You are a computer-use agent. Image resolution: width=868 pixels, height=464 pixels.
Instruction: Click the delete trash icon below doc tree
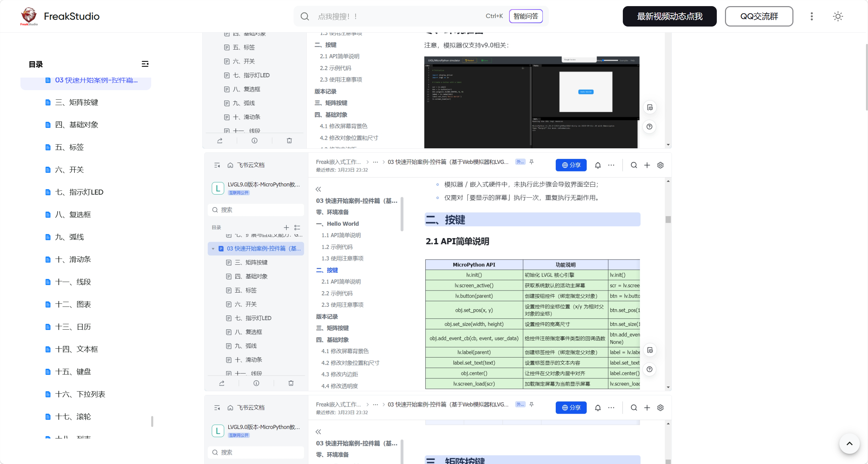pyautogui.click(x=291, y=383)
